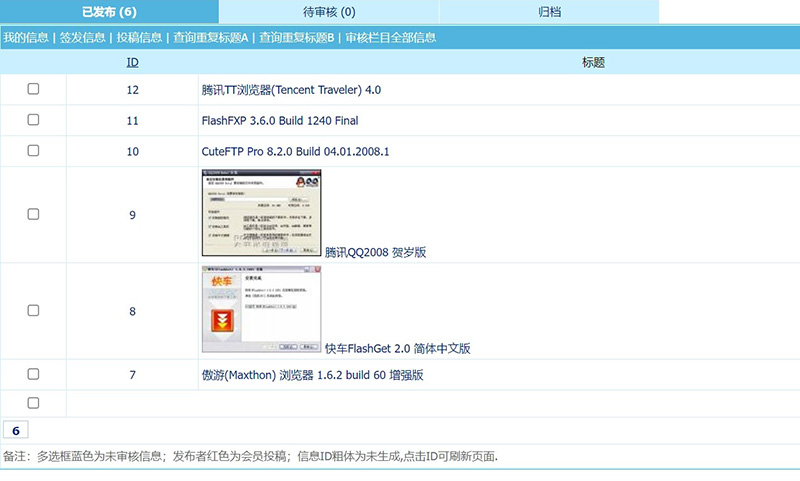Click the 我的信息 filter link

26,37
